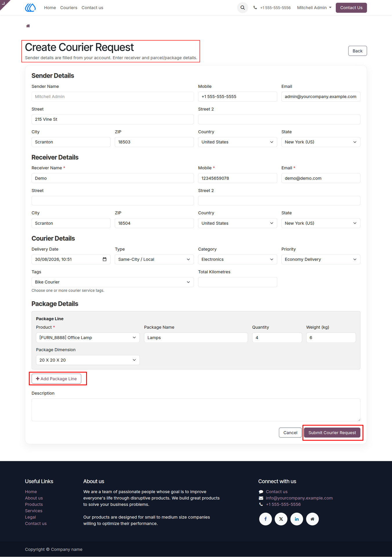Click the Back button

pyautogui.click(x=357, y=51)
